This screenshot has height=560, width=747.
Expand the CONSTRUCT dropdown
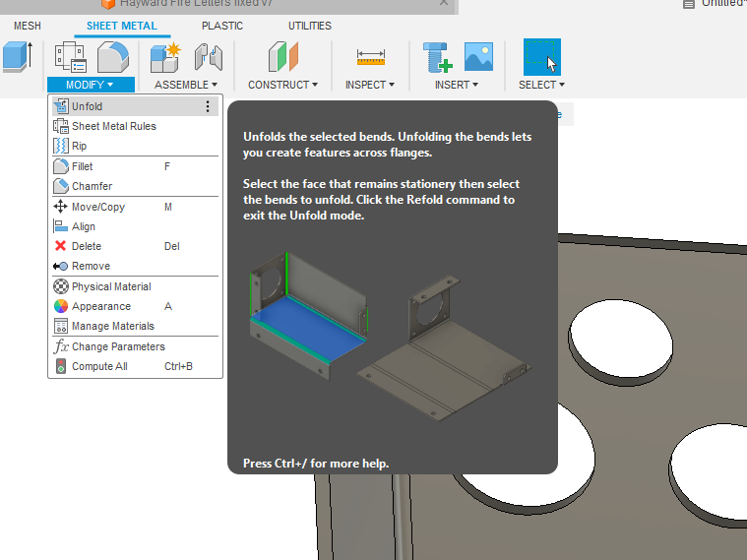click(x=282, y=85)
